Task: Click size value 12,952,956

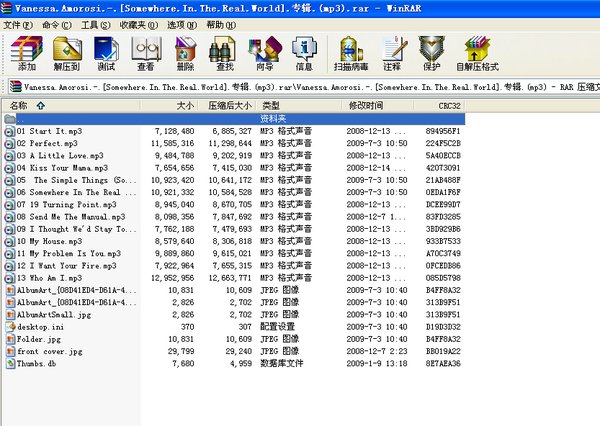Action: point(173,278)
